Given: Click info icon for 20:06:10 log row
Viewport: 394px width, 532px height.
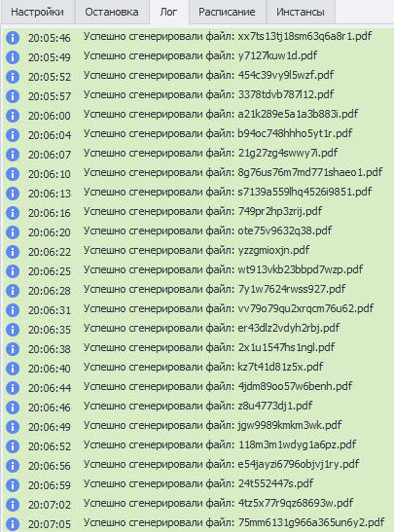Looking at the screenshot, I should (13, 174).
